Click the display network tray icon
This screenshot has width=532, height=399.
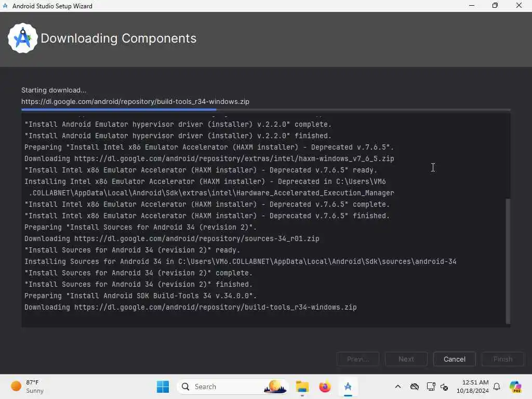point(431,387)
